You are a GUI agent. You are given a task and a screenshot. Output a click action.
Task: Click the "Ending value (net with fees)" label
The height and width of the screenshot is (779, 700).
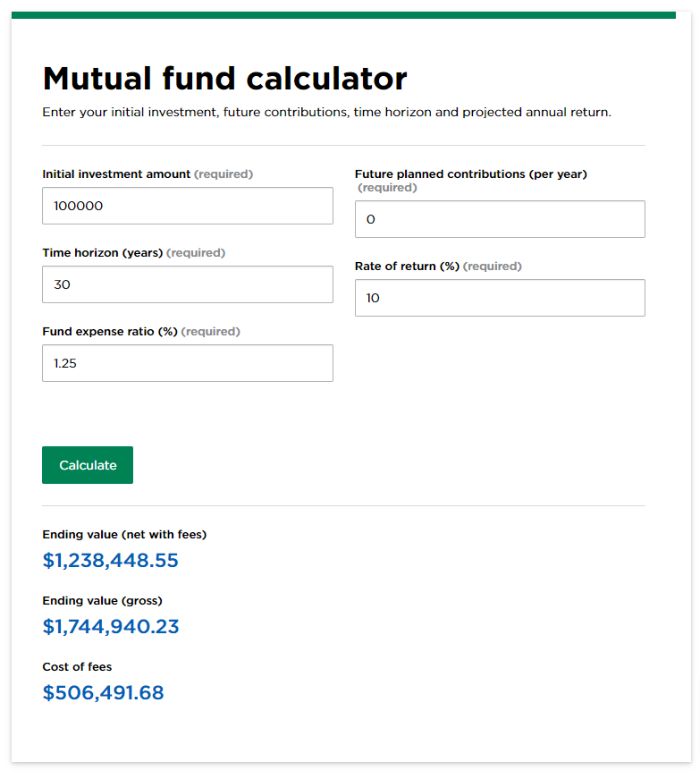(x=124, y=535)
